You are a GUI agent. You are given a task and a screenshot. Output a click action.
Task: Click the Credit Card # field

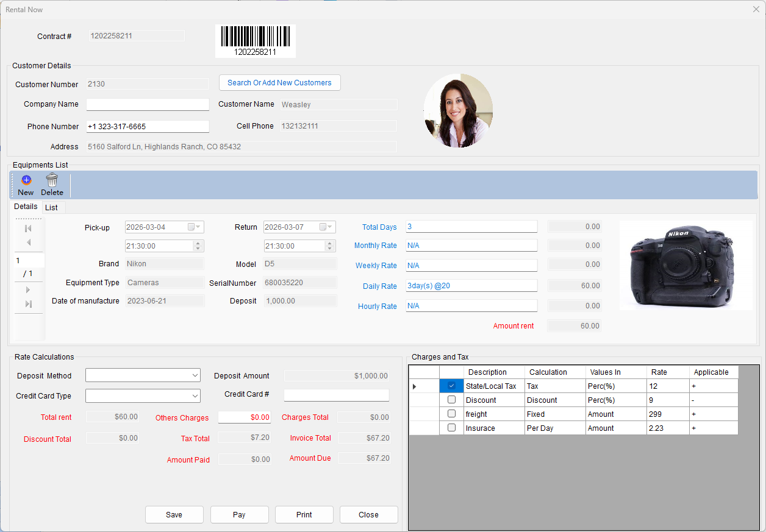336,395
